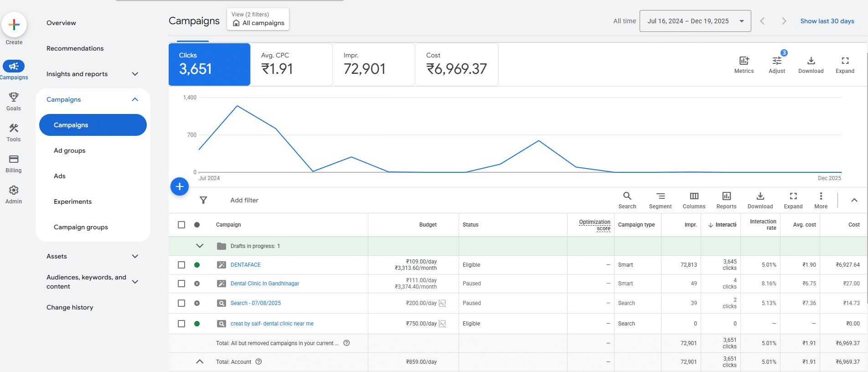Select the Dental Clinic In Gandhinagar checkbox
Image resolution: width=868 pixels, height=372 pixels.
click(x=181, y=284)
